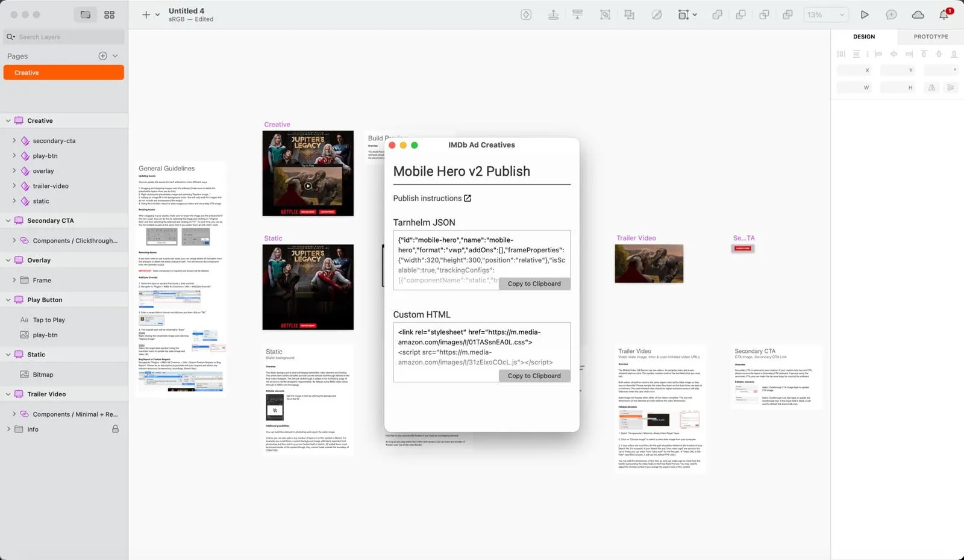The image size is (964, 560).
Task: Click the align horizontal centers icon
Action: pyautogui.click(x=894, y=54)
